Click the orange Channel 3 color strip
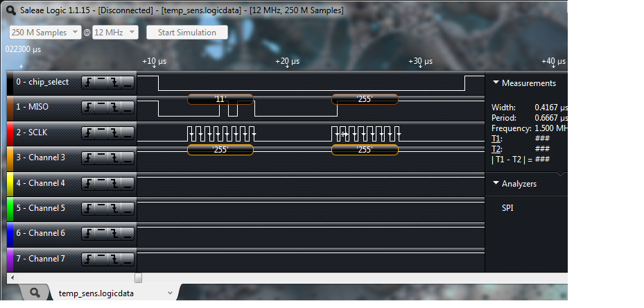Screen dimensions: 644x308 click(10, 158)
